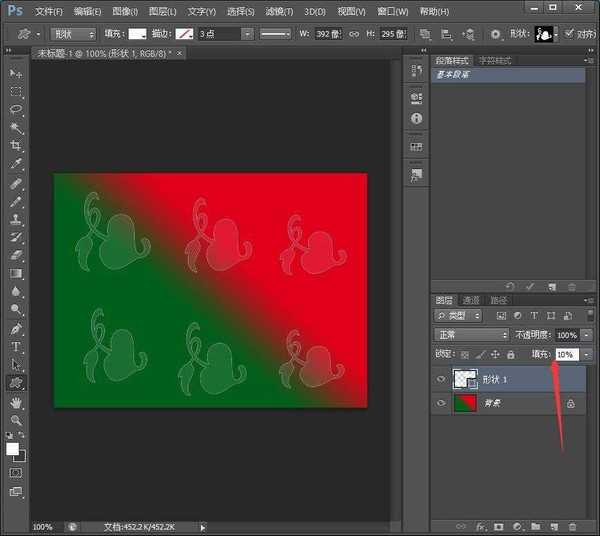The image size is (600, 536).
Task: Toggle the 对齐边缘 checkbox
Action: (x=570, y=33)
